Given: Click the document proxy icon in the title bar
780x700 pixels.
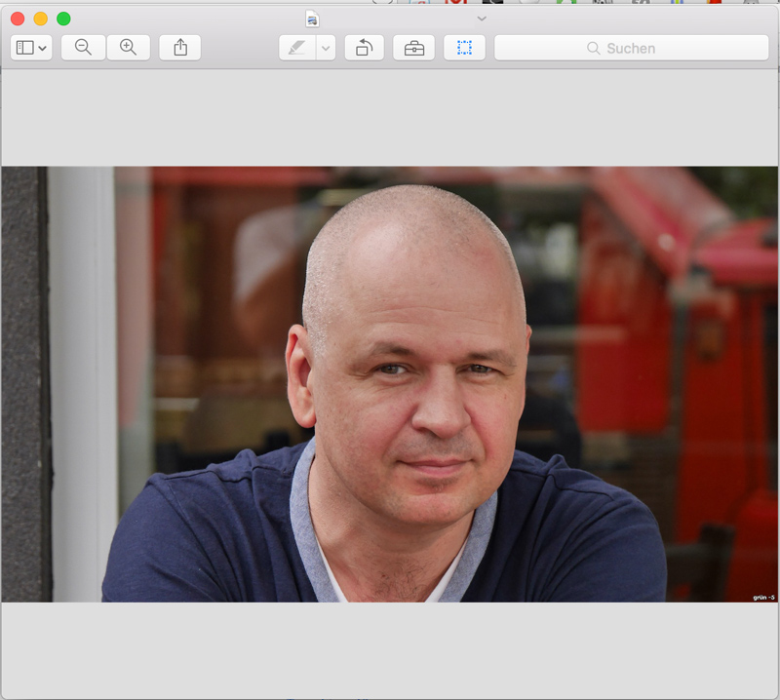Looking at the screenshot, I should click(x=310, y=18).
